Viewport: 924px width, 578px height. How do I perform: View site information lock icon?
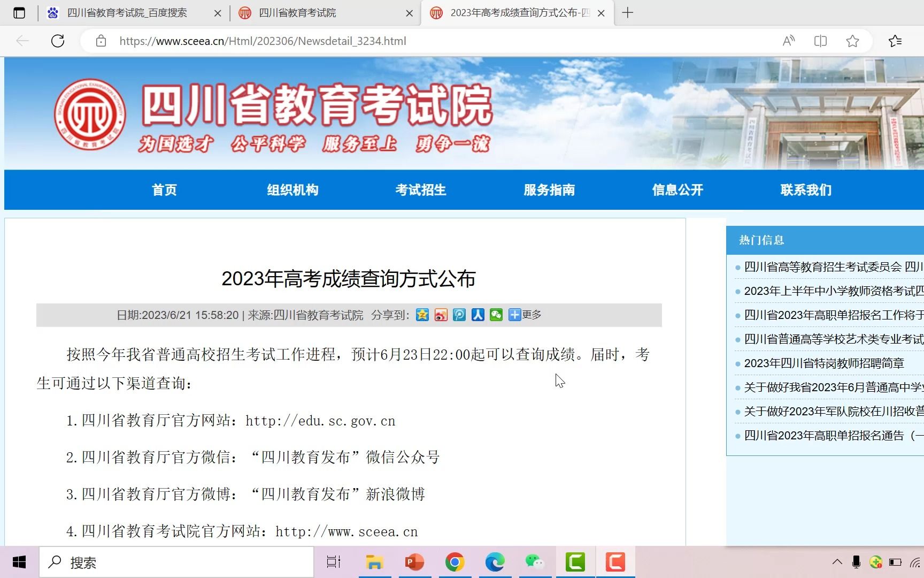pos(101,41)
